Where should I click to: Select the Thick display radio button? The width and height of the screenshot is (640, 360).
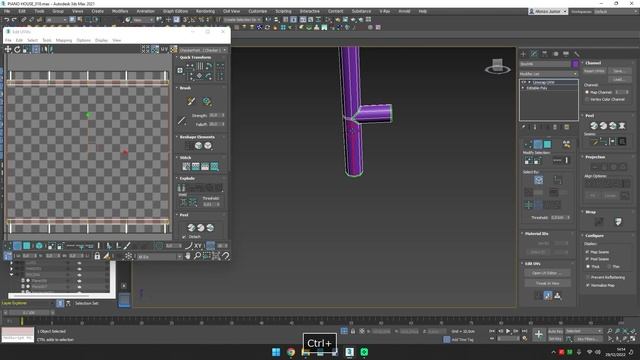[588, 267]
